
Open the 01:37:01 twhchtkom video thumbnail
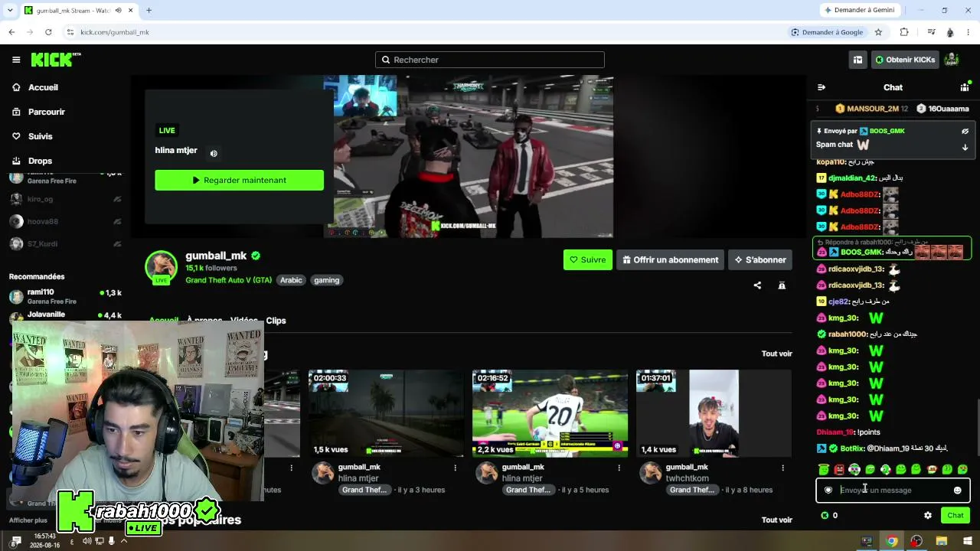tap(714, 413)
